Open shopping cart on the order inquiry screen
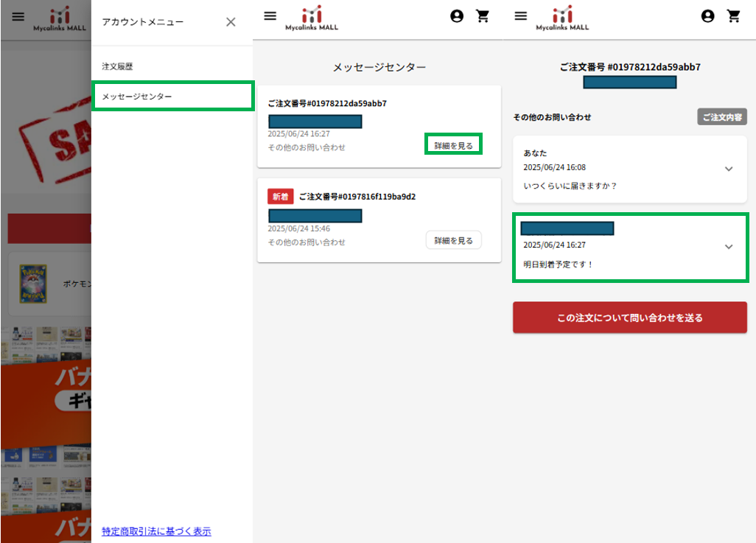Screen dimensions: 756x543 (x=734, y=16)
